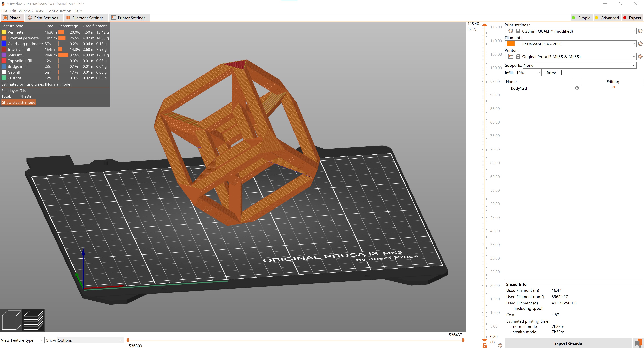Click the upper thumb of vertical layer slider
The width and height of the screenshot is (644, 348).
tap(485, 25)
